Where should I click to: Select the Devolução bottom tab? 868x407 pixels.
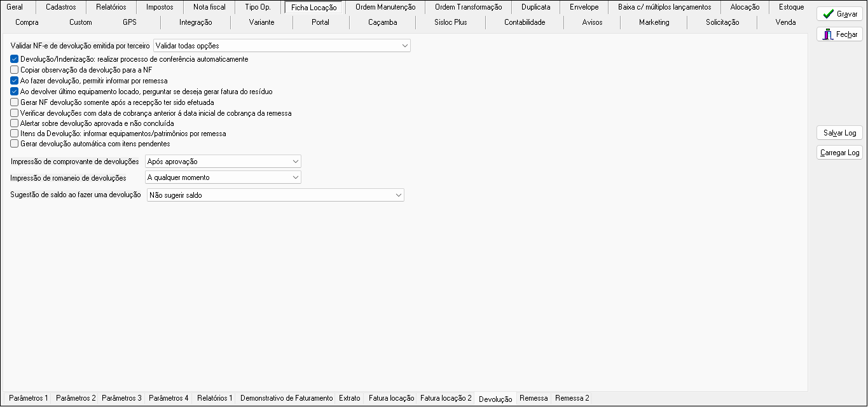click(495, 399)
